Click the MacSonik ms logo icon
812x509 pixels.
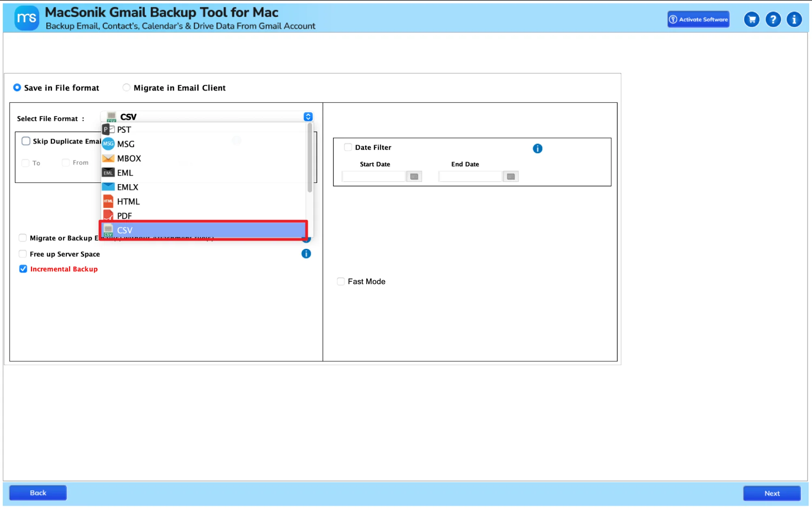pyautogui.click(x=27, y=18)
